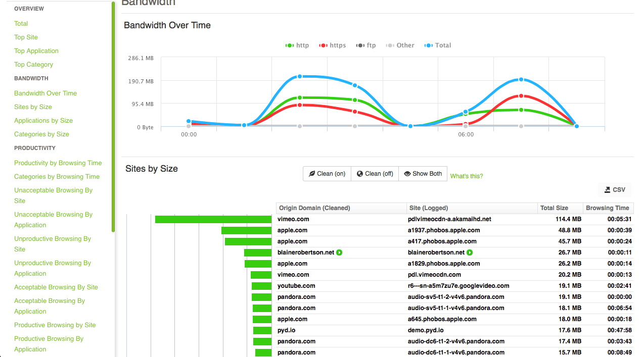The height and width of the screenshot is (357, 644).
Task: Sort by Origin Domain (Cleaned) column
Action: [341, 208]
